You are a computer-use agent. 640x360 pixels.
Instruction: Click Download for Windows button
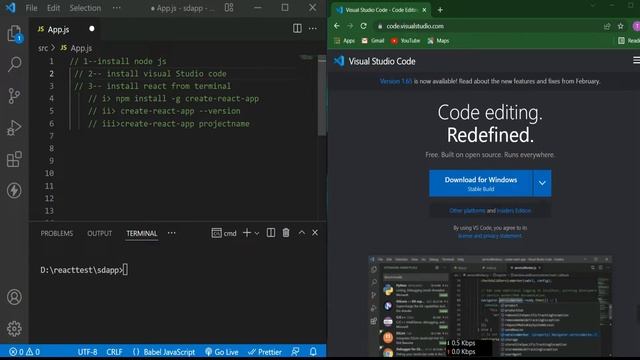point(481,183)
